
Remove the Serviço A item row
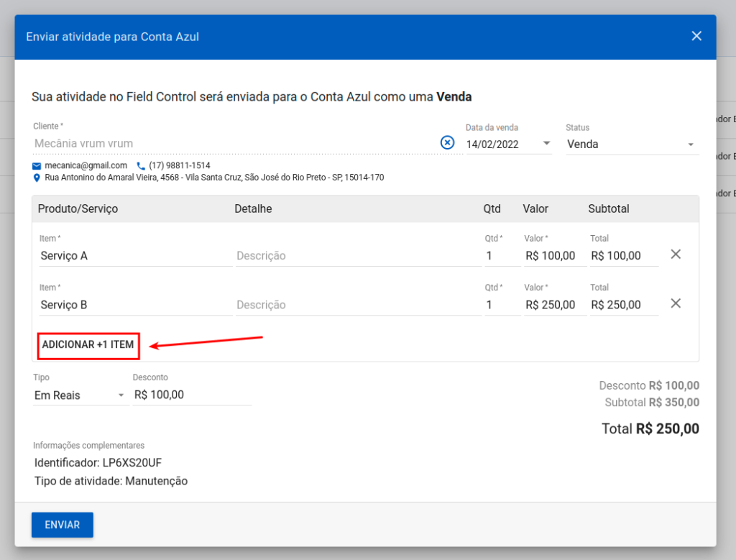pyautogui.click(x=676, y=254)
